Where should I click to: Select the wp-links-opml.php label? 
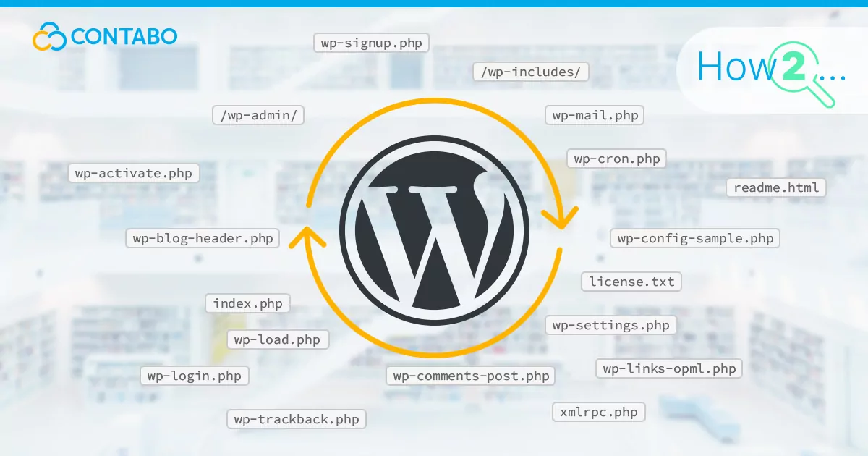coord(669,368)
